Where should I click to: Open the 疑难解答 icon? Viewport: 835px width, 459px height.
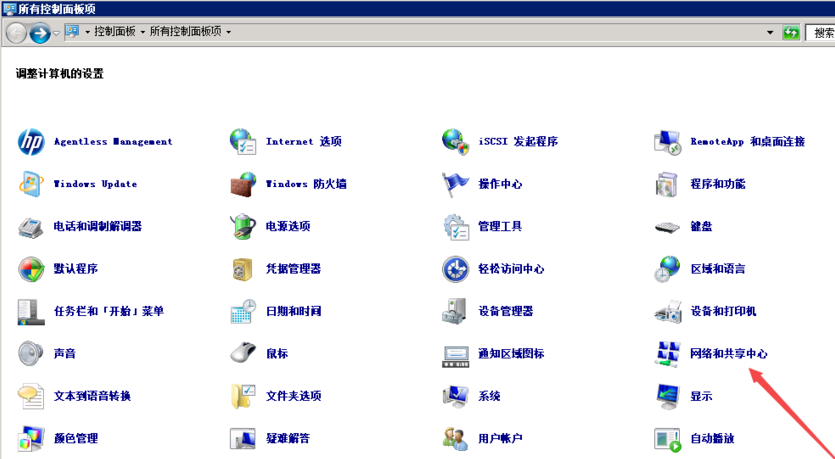(243, 439)
